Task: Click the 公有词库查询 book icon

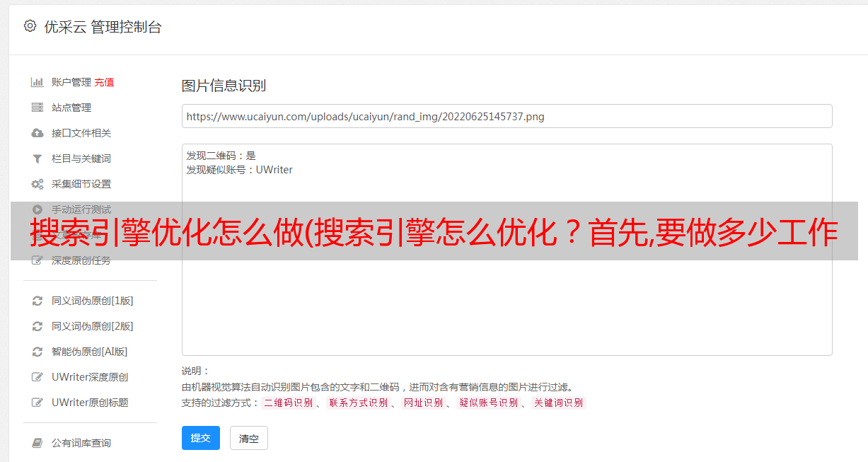Action: [37, 443]
